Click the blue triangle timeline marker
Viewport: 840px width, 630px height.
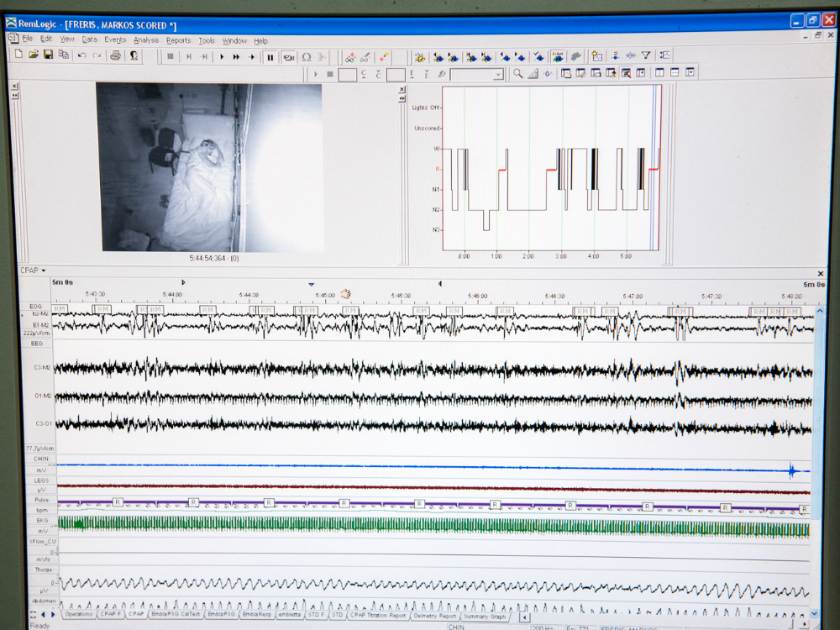point(312,285)
